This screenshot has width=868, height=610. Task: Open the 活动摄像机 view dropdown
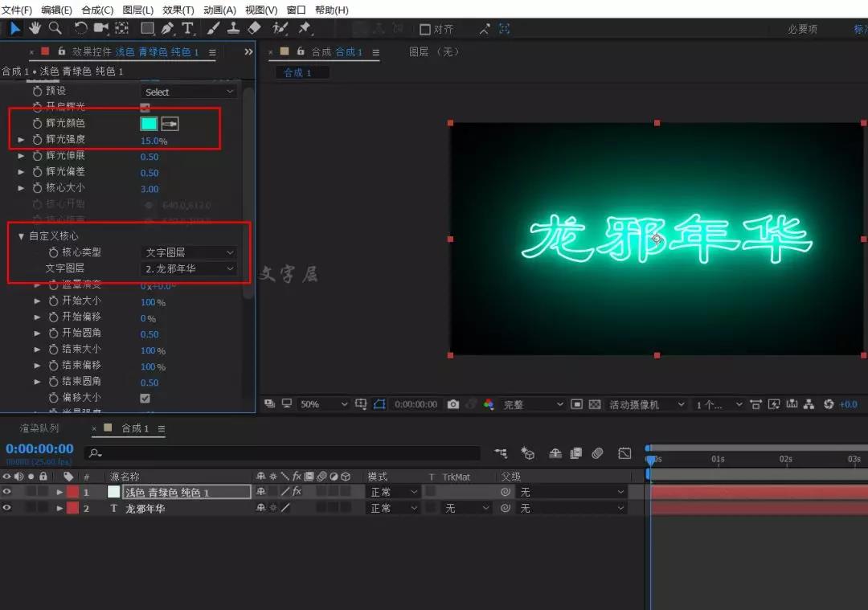[x=646, y=404]
